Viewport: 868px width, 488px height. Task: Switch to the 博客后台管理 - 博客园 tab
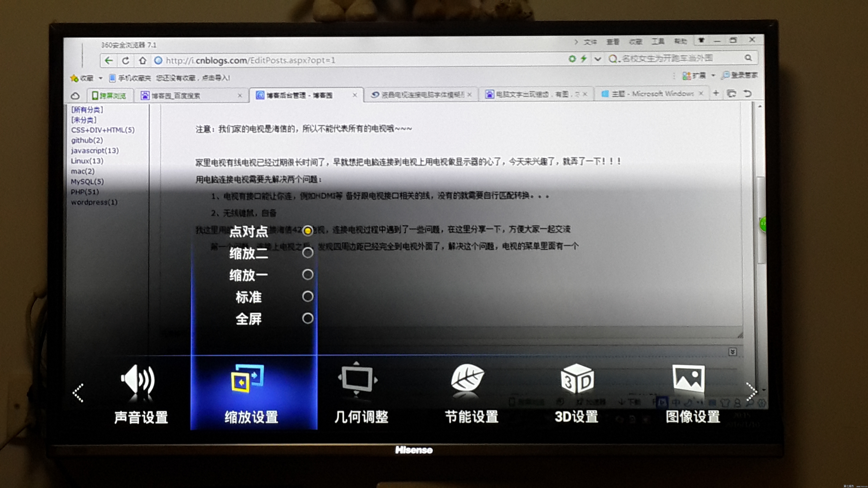306,95
